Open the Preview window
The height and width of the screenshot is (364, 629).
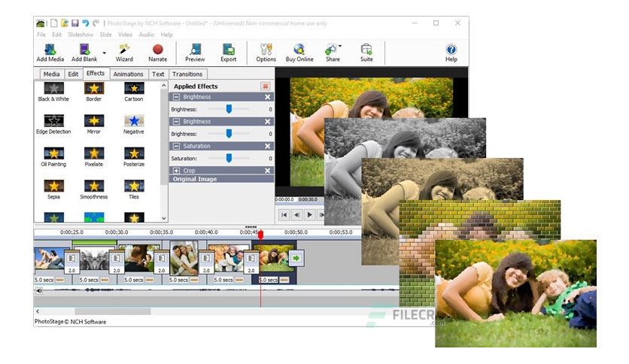(x=195, y=53)
